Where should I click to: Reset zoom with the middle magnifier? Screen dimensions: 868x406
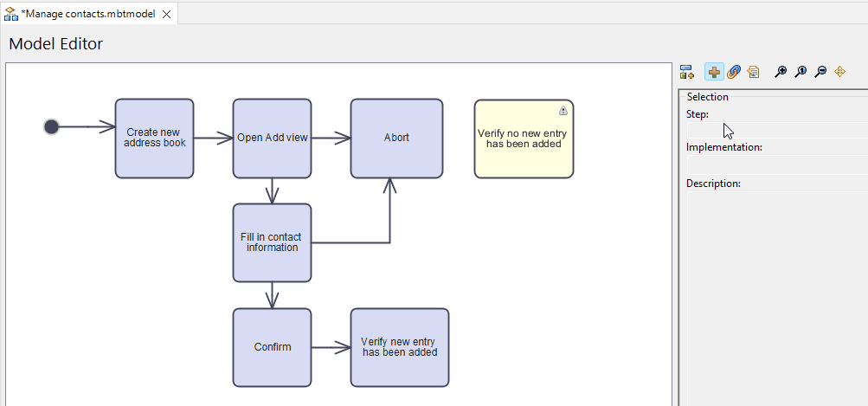pyautogui.click(x=800, y=72)
